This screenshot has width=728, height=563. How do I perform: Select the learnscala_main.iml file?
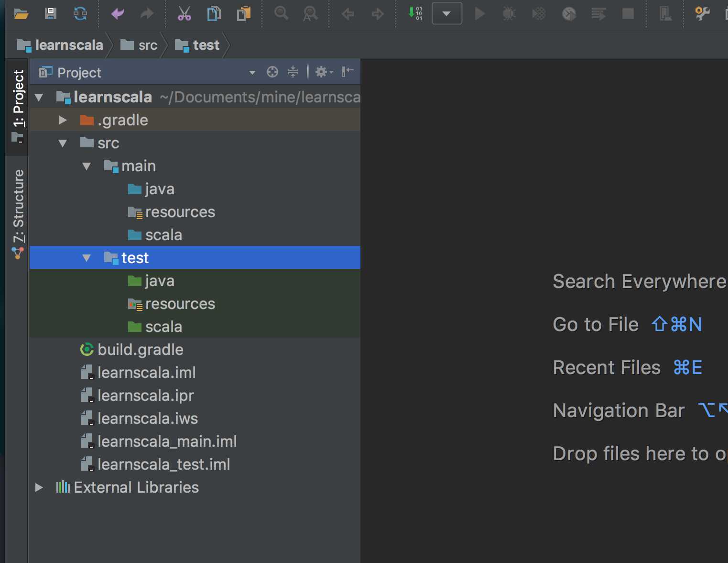[x=195, y=442]
